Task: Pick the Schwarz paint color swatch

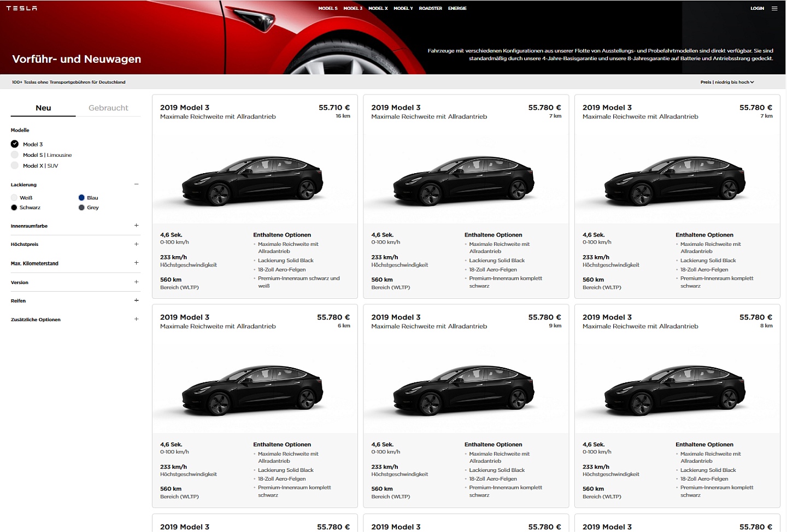Action: click(14, 208)
